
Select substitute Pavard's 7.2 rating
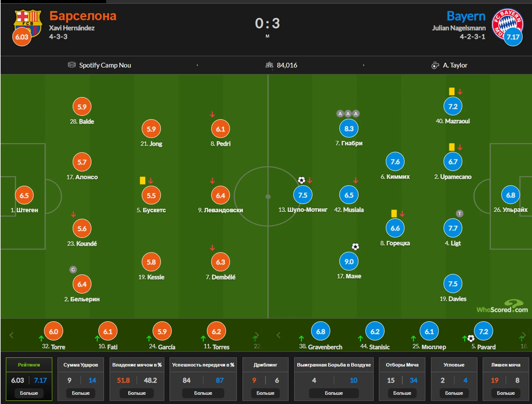click(x=484, y=331)
